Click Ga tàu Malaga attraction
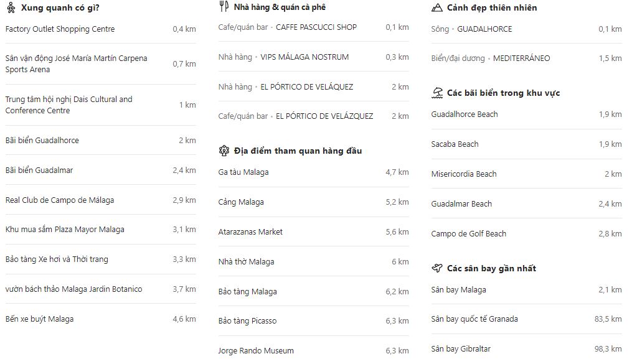This screenshot has width=632, height=364. pos(243,172)
